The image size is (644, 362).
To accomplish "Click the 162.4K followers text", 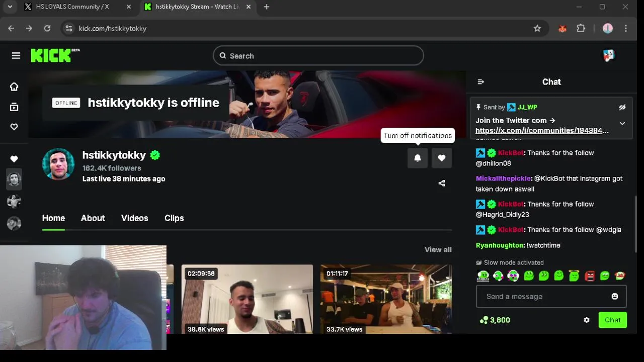I will pyautogui.click(x=112, y=168).
